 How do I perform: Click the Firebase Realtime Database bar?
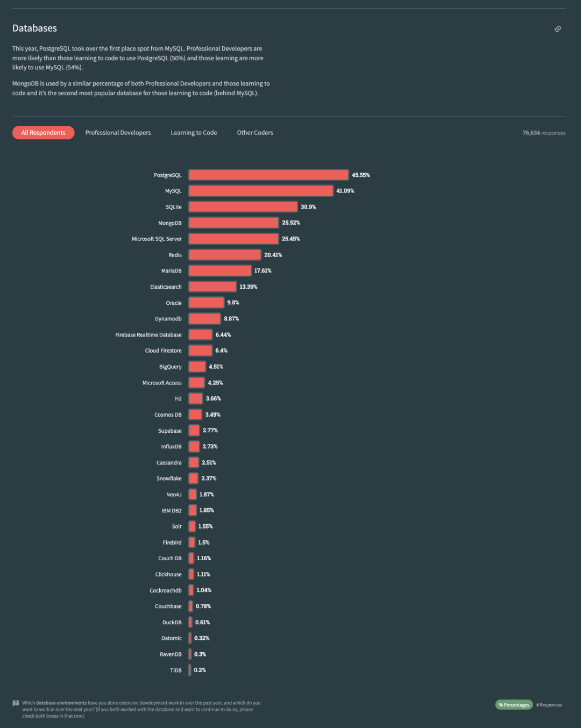(x=200, y=334)
